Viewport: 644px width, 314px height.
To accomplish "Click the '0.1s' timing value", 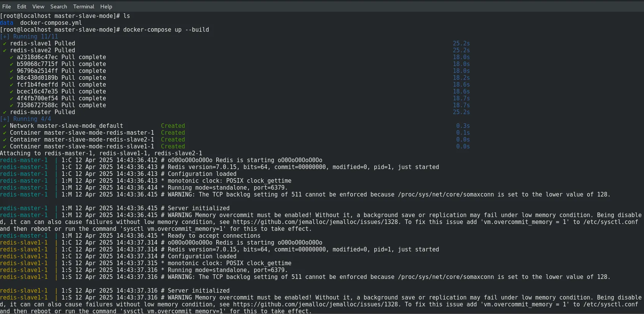I will point(463,133).
